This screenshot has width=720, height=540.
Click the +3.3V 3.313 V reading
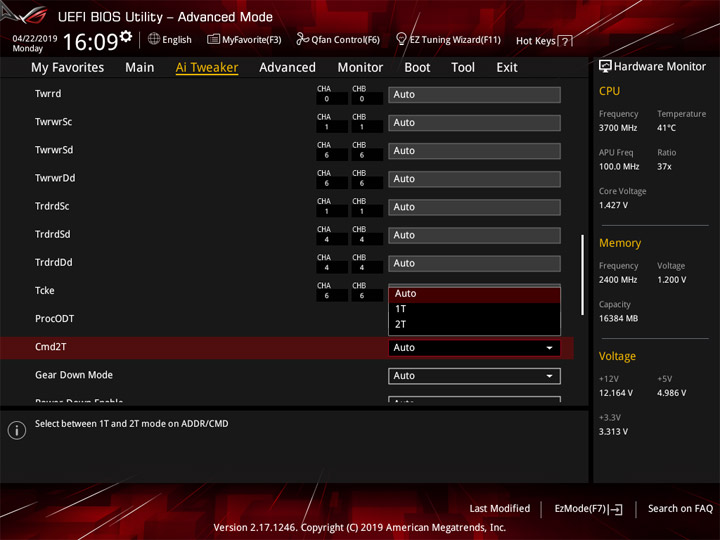pyautogui.click(x=613, y=432)
